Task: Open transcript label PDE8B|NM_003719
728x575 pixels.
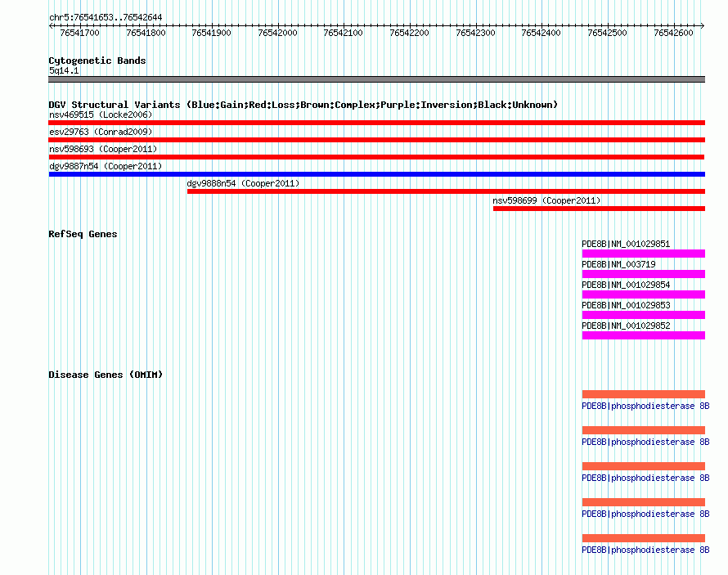Action: click(618, 264)
